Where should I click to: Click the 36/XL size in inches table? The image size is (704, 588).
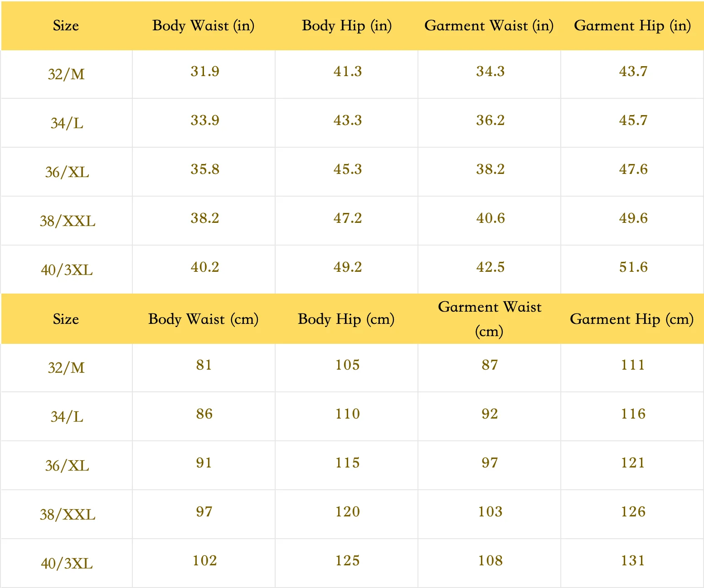point(67,172)
